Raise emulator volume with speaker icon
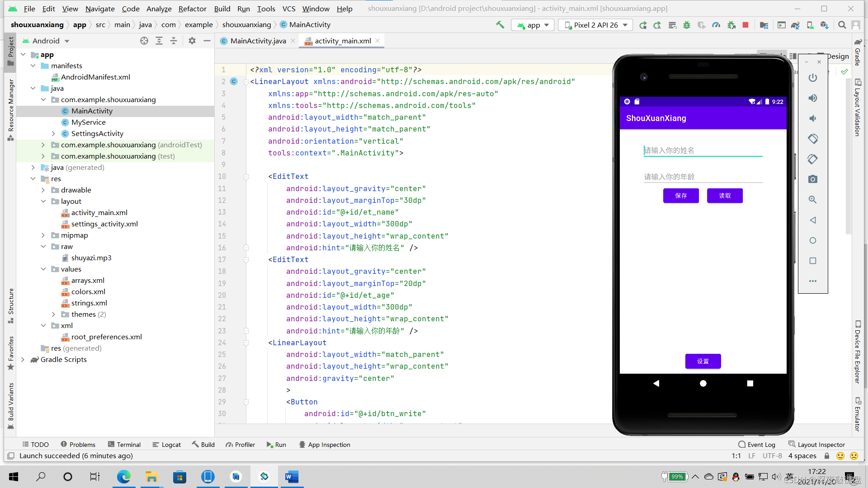 (x=812, y=98)
